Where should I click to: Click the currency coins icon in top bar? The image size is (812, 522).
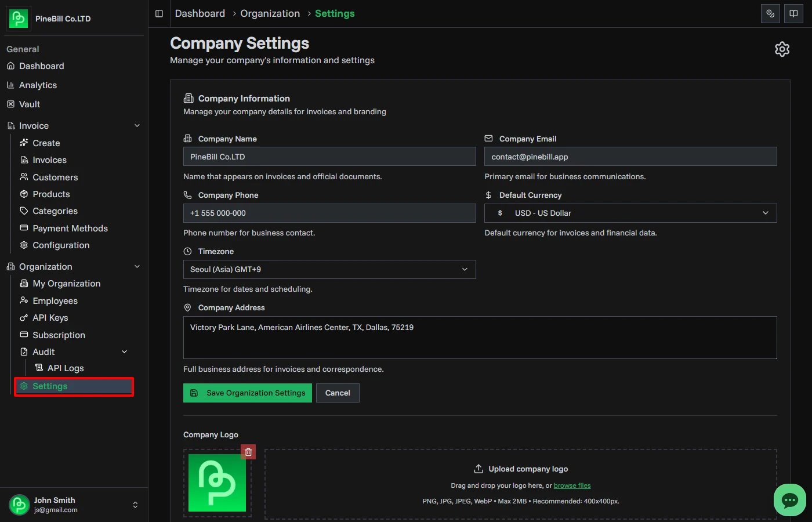(770, 13)
